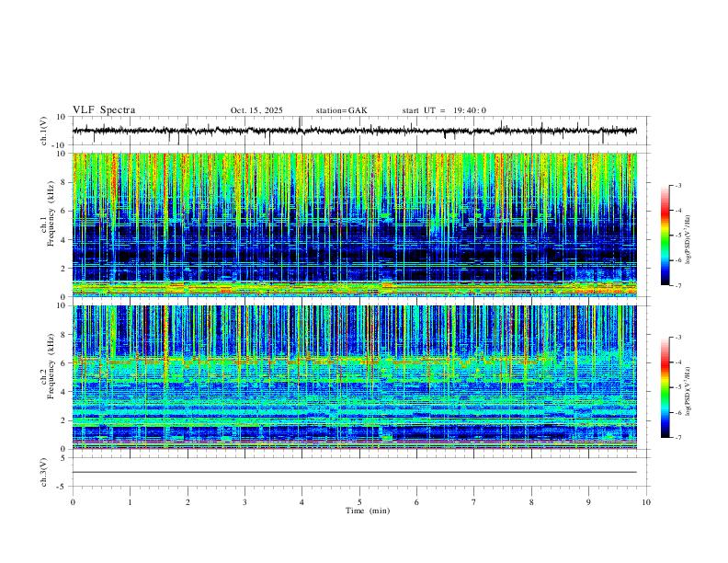Click the "-7" tick on ch.1 colorbar

point(678,285)
